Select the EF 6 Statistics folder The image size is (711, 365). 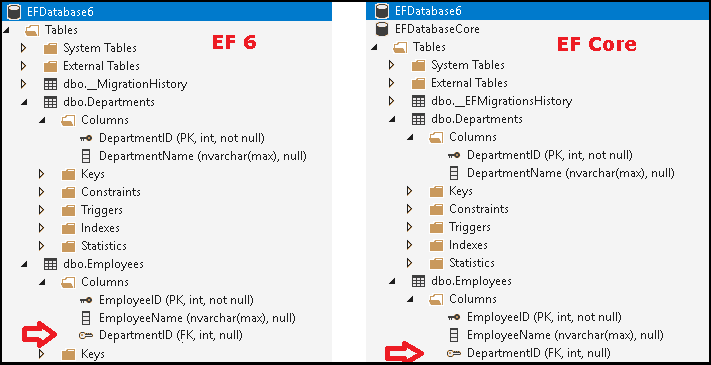pyautogui.click(x=104, y=246)
